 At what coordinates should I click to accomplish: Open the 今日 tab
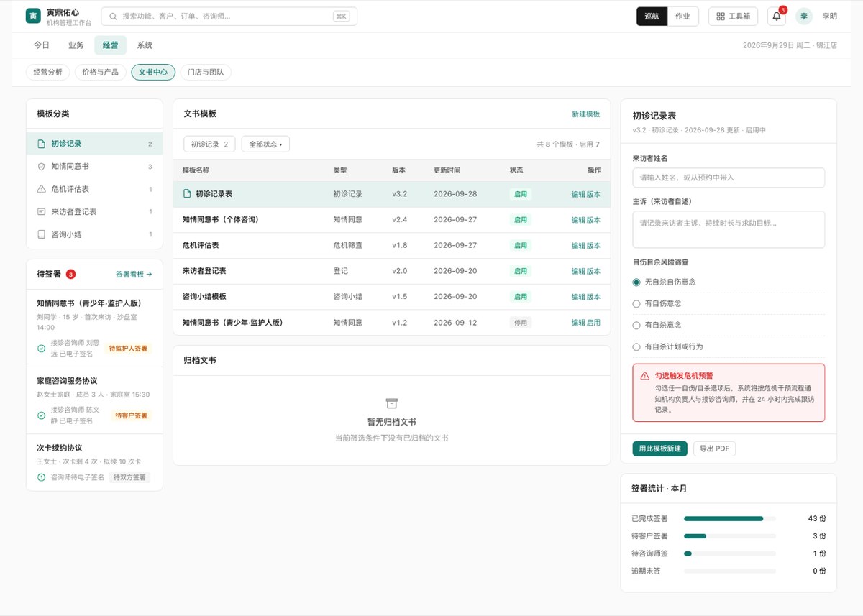[42, 45]
